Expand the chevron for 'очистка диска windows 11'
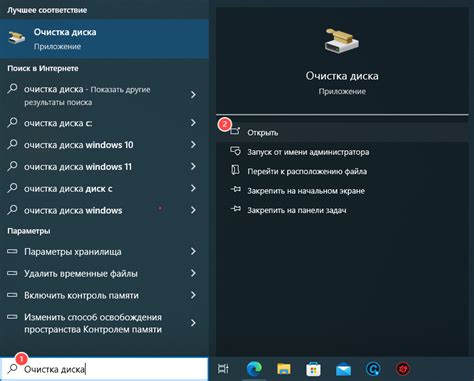Image resolution: width=474 pixels, height=381 pixels. 193,166
